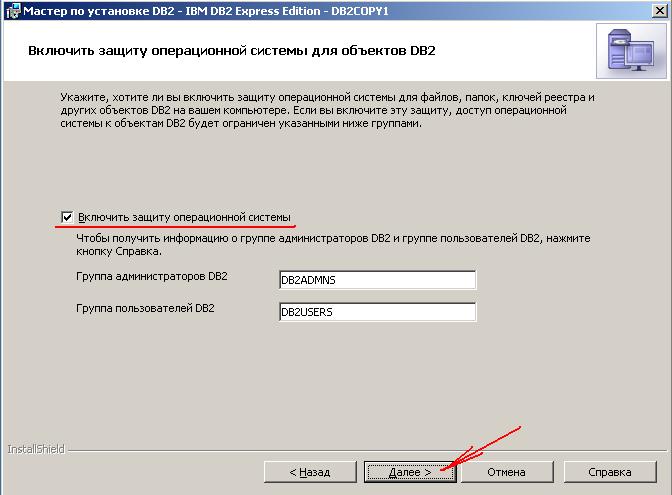Click the description paragraph starting 'Укажите, хотите ли'
The image size is (672, 495).
[327, 110]
